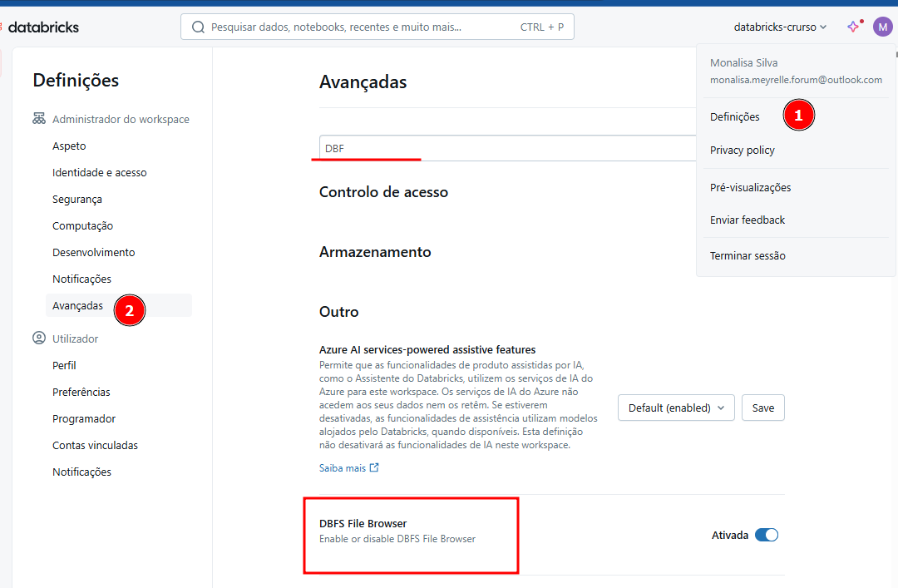This screenshot has width=898, height=588.
Task: Click the monalisa.meyrelle.forum@outlook.com email text
Action: tap(796, 80)
